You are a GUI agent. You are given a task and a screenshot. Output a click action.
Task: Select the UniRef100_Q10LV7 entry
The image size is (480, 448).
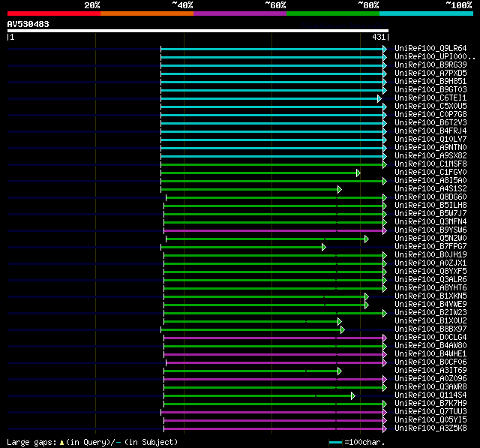coord(430,140)
